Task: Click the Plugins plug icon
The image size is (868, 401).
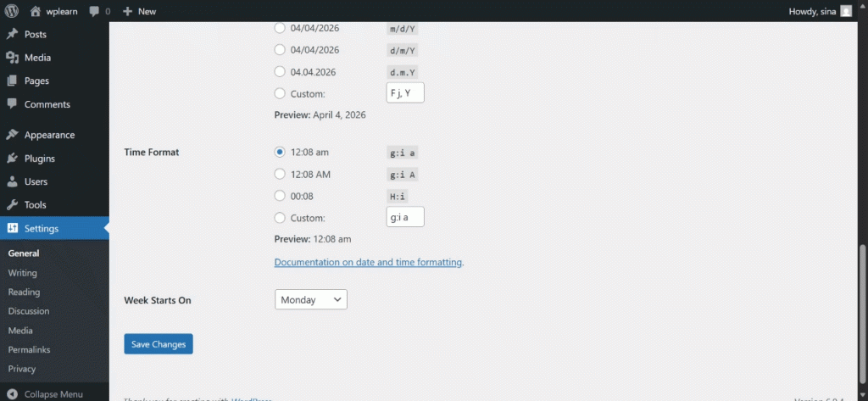Action: [12, 159]
